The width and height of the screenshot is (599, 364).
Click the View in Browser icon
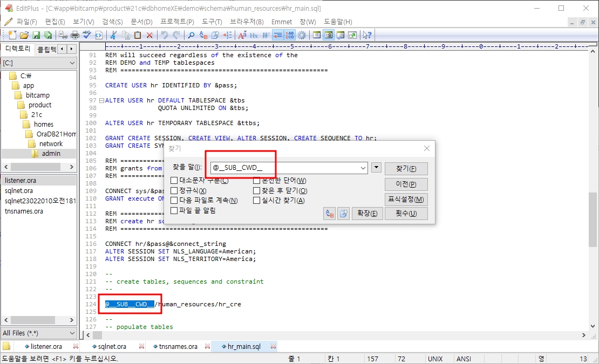click(99, 35)
